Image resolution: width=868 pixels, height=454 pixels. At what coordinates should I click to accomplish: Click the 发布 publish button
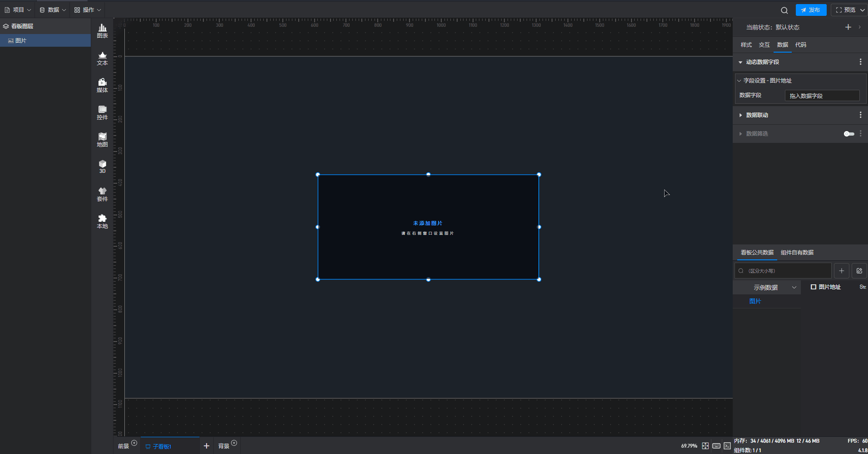(811, 10)
